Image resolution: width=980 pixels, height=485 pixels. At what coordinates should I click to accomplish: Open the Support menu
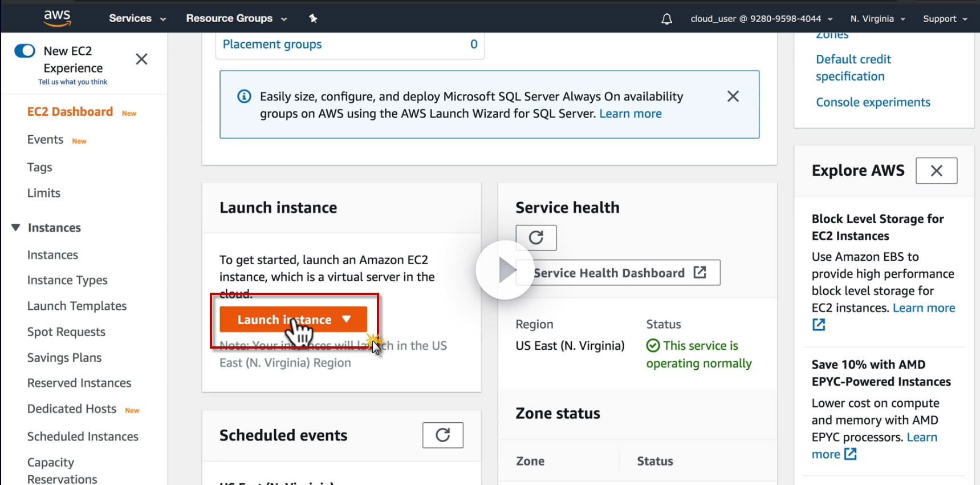click(x=945, y=19)
